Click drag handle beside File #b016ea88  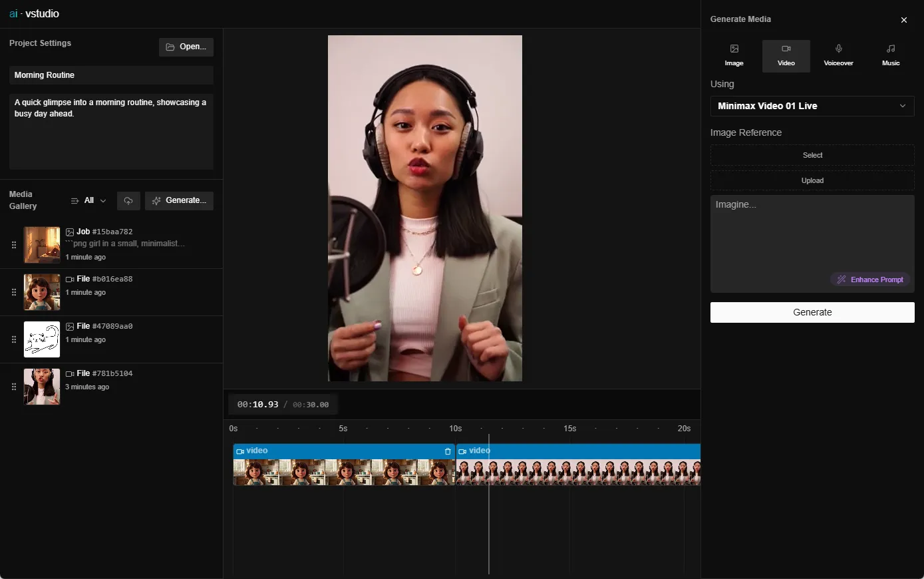click(x=14, y=292)
